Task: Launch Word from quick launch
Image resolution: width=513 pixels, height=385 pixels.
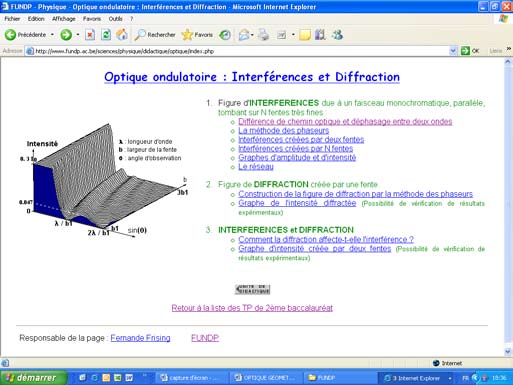Action: point(129,378)
